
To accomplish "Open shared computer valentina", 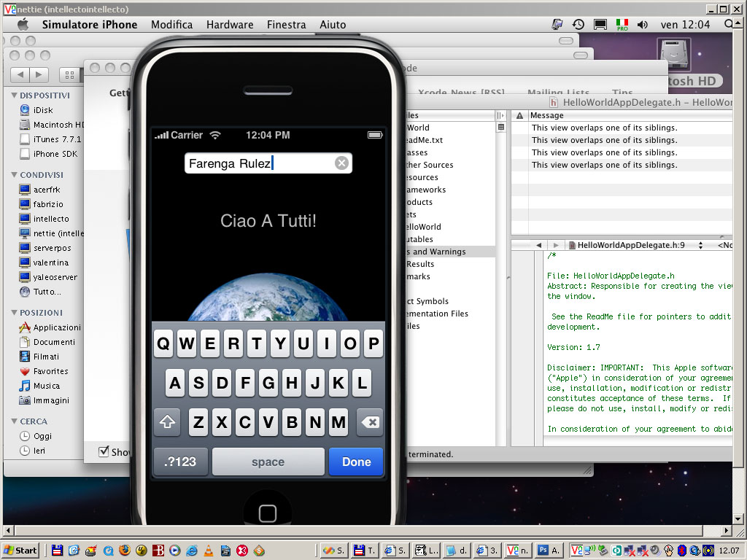I will coord(44,262).
